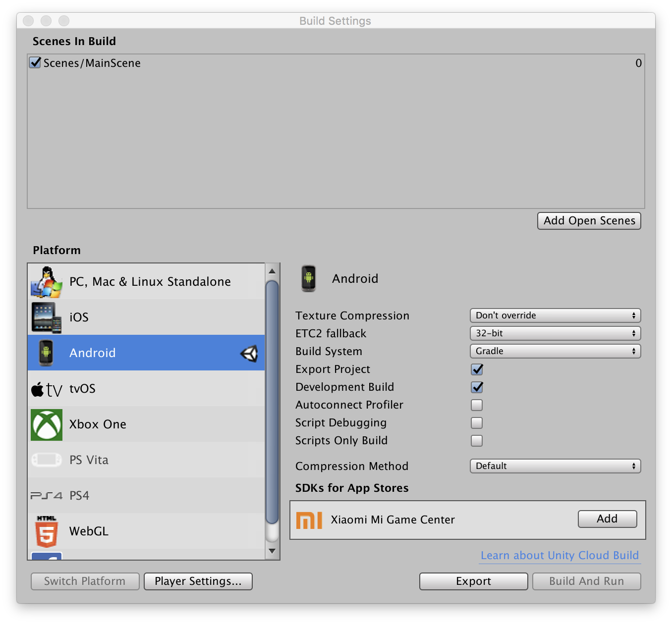672x624 pixels.
Task: Click the Add Open Scenes button
Action: 589,221
